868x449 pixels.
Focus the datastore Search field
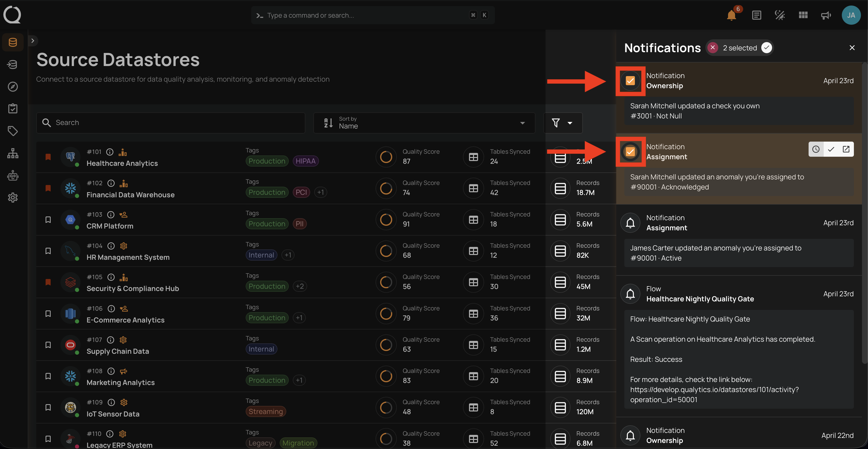(x=170, y=123)
